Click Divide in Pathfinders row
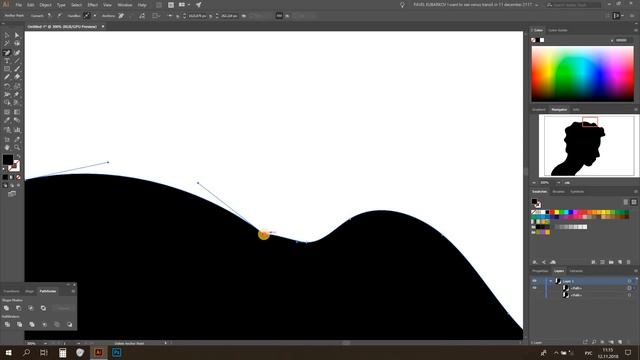640x360 pixels. click(x=7, y=324)
